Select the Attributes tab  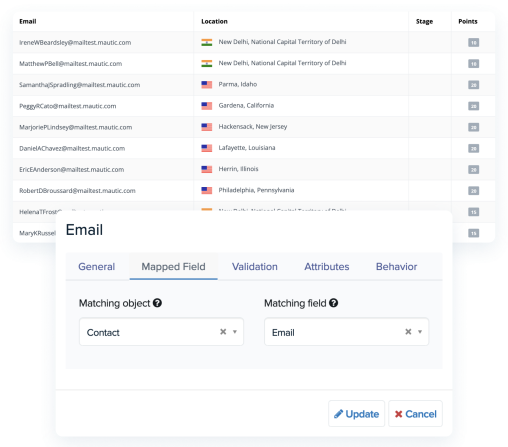pos(327,267)
